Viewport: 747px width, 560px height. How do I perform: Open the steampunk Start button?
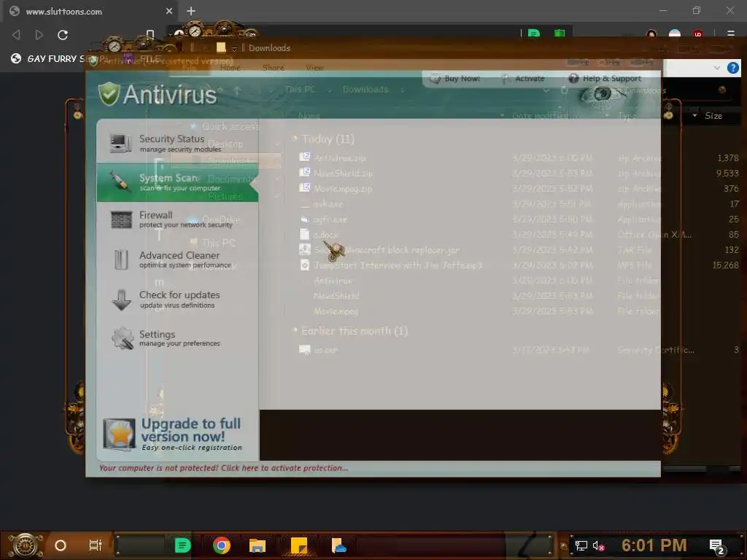(25, 545)
